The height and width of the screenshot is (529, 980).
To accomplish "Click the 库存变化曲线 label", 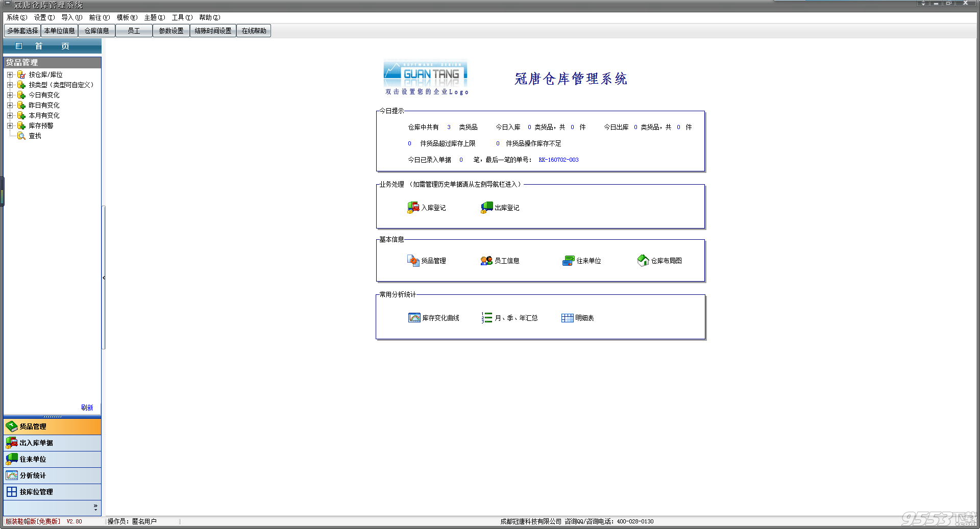I will tap(441, 318).
